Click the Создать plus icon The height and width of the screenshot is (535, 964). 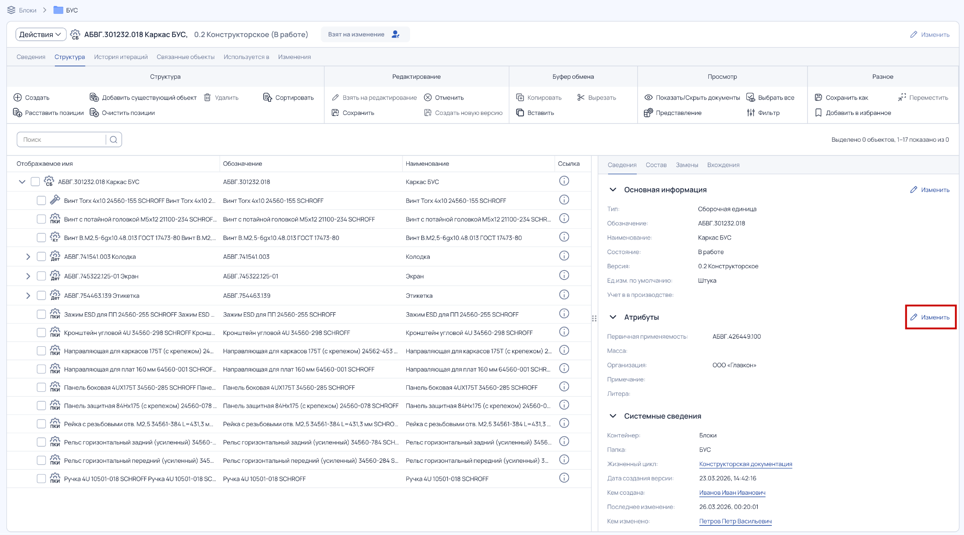18,97
